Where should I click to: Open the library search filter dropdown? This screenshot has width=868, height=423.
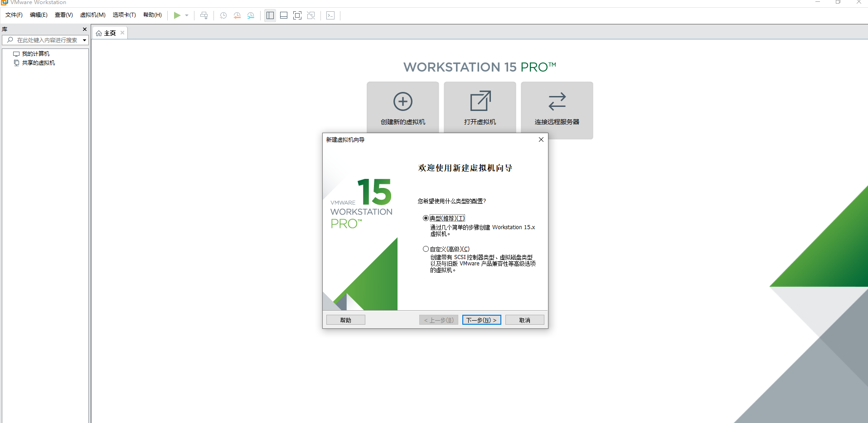(x=84, y=40)
